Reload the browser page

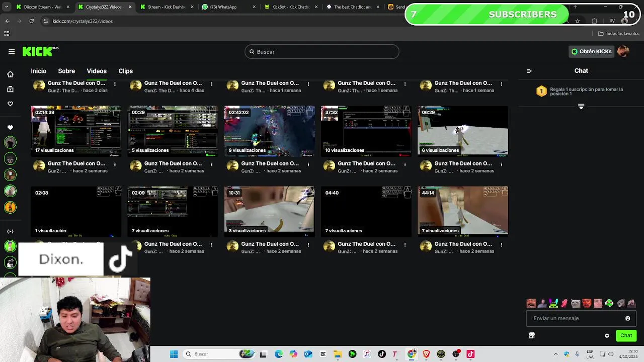31,21
